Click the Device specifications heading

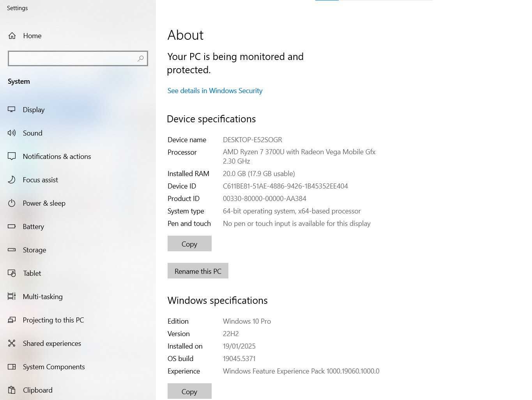(x=211, y=119)
